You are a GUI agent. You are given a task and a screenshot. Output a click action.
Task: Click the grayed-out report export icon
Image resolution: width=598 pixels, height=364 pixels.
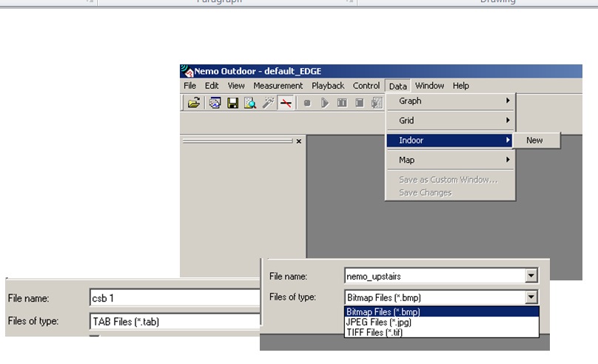(377, 103)
